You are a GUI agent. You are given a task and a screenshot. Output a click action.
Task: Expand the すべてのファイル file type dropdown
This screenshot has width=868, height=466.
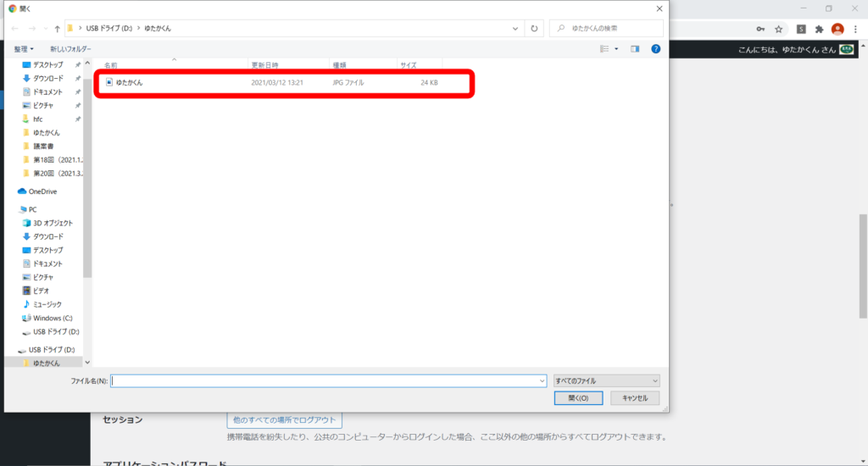pos(605,381)
